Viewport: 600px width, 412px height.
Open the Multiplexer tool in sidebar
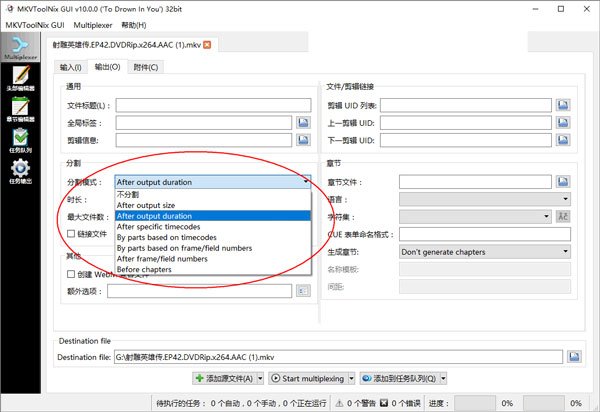coord(20,47)
